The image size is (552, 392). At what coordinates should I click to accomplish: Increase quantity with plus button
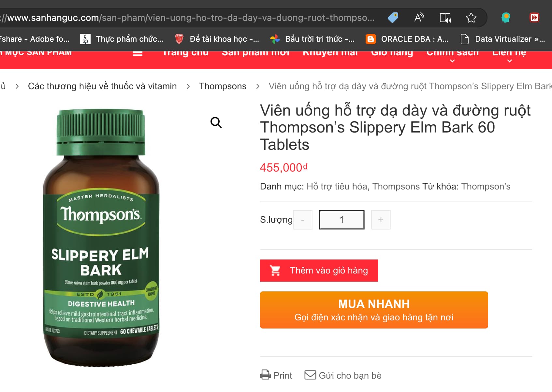[x=381, y=220]
